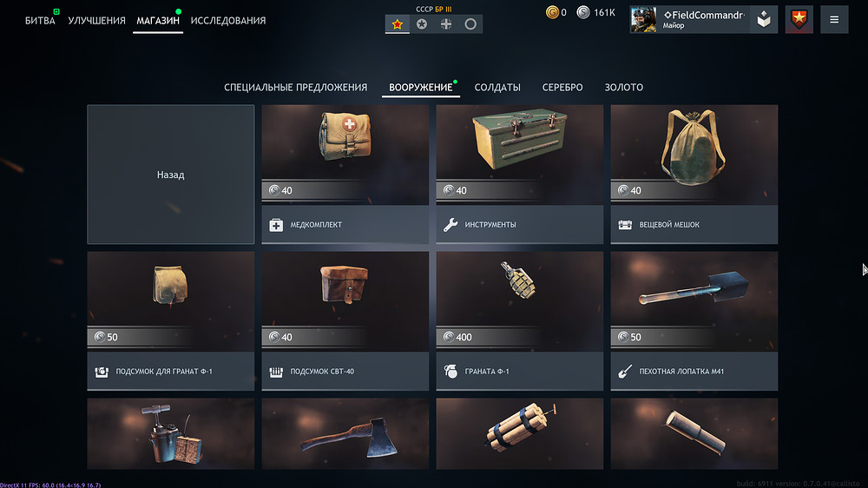
Task: Select the Медкомплект item card
Action: point(345,175)
